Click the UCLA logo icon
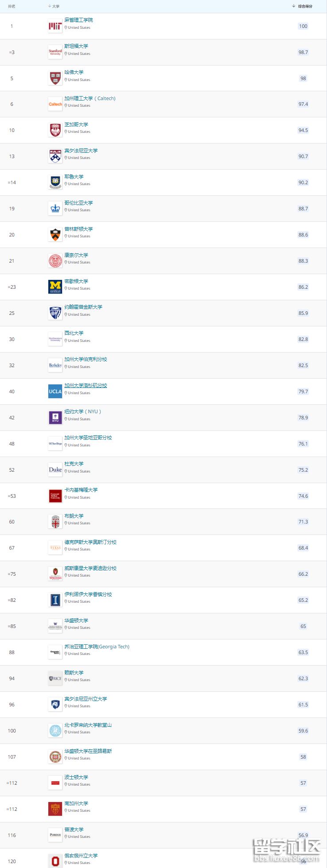 55,391
